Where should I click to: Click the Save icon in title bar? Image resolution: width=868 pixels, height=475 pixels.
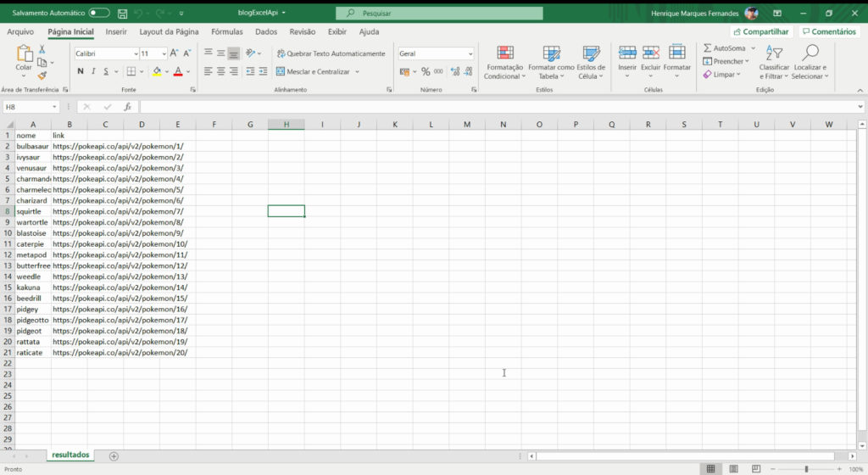pos(123,14)
